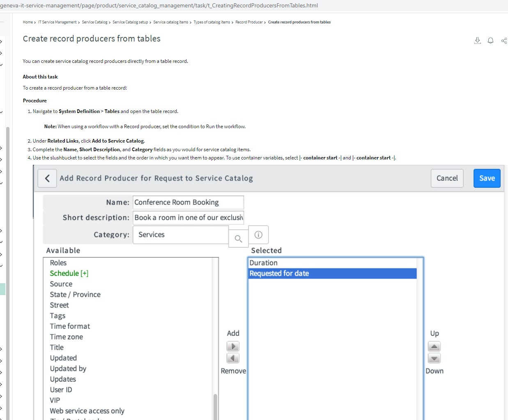Image resolution: width=508 pixels, height=420 pixels.
Task: Expand the highlighted sidebar navigation entry
Action: (2, 288)
